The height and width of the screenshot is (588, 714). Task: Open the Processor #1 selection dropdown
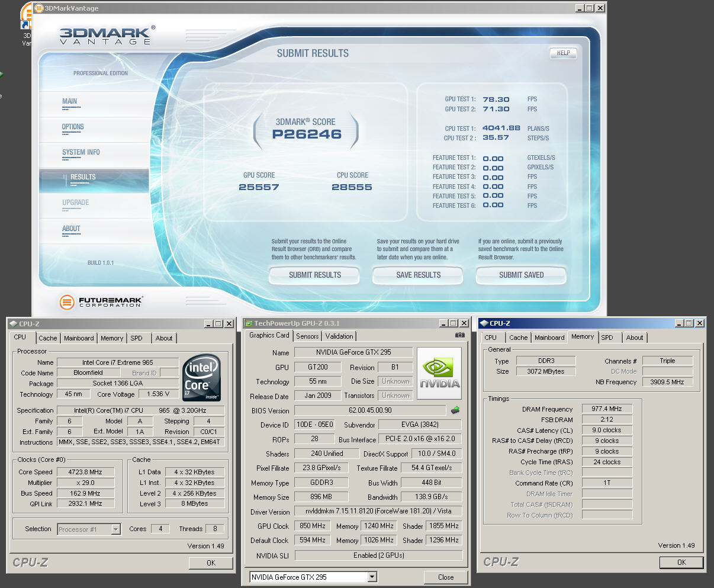point(116,529)
